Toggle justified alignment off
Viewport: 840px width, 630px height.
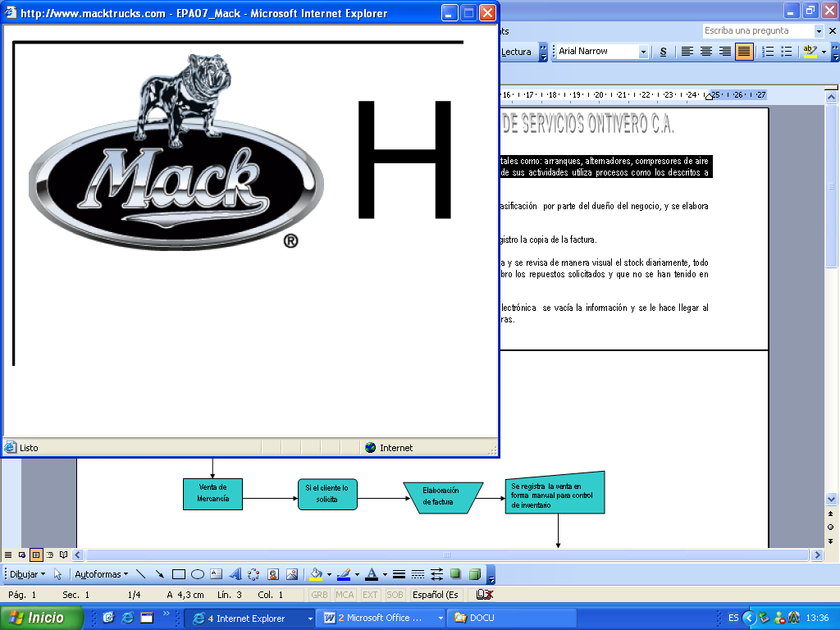tap(744, 52)
